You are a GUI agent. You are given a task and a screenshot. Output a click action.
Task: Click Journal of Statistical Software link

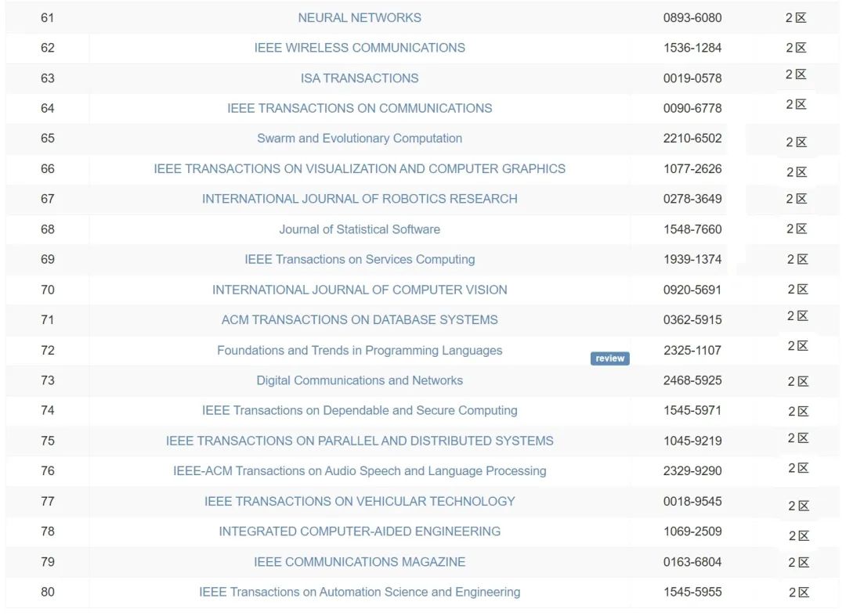point(360,229)
